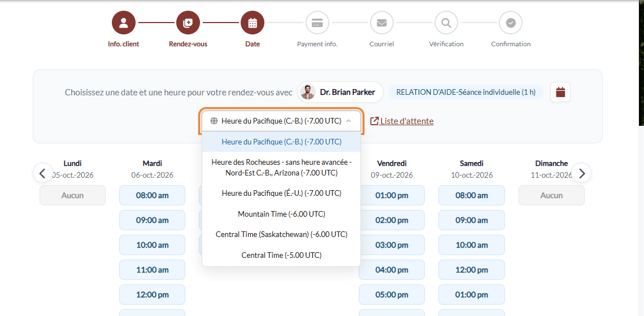Viewport: 644px width, 316px height.
Task: Select Mardi 08:00 am slot
Action: click(x=153, y=195)
